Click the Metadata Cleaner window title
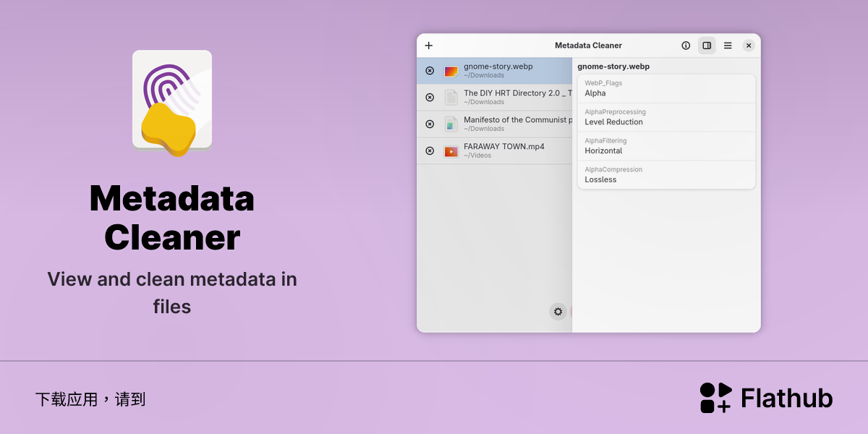Image resolution: width=868 pixels, height=434 pixels. tap(588, 46)
